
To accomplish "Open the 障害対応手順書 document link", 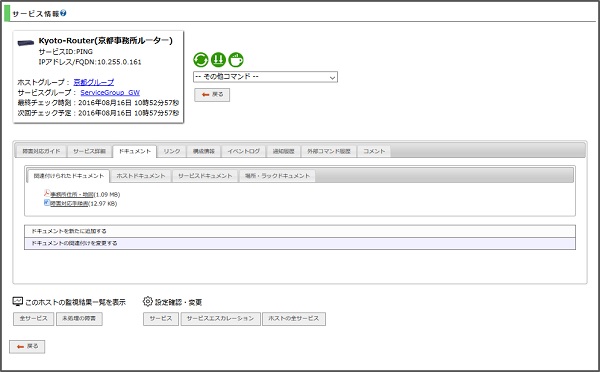I will click(69, 204).
